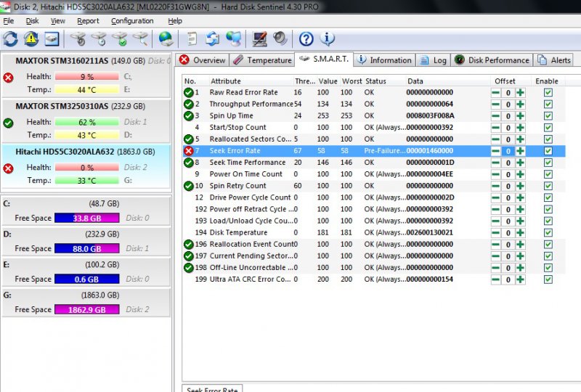
Task: Switch to the Information tab
Action: 386,60
